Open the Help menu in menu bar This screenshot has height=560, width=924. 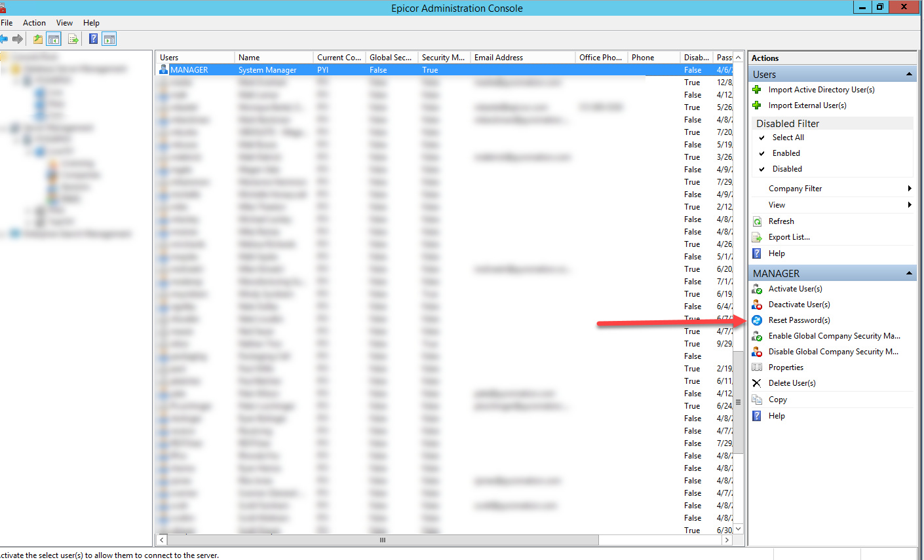click(x=91, y=23)
